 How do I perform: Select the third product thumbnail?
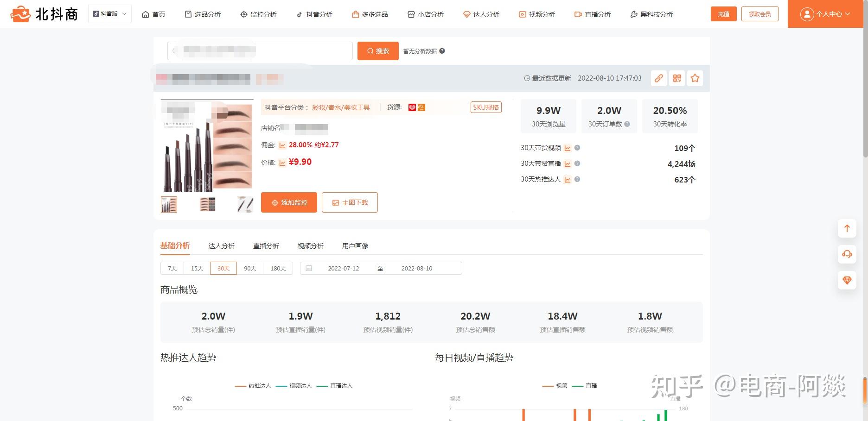pyautogui.click(x=245, y=204)
